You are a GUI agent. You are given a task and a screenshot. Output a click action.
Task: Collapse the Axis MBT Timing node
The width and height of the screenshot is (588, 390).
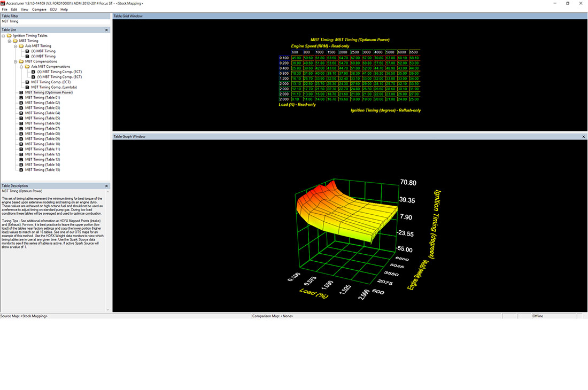tap(16, 46)
